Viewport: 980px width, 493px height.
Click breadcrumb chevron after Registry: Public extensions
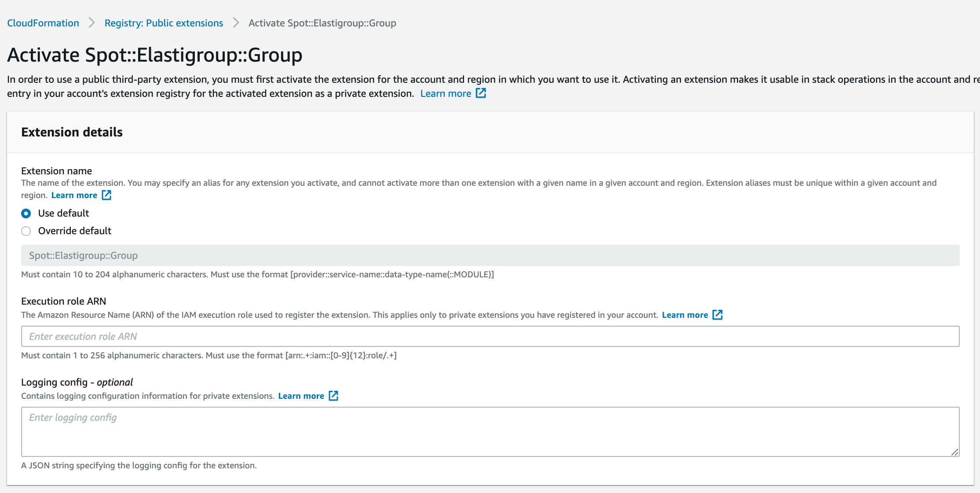tap(236, 23)
